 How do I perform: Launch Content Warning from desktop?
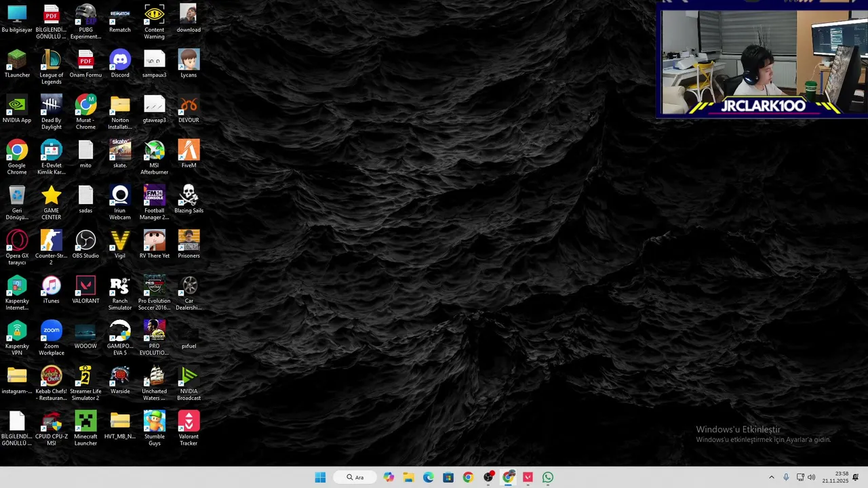click(154, 22)
